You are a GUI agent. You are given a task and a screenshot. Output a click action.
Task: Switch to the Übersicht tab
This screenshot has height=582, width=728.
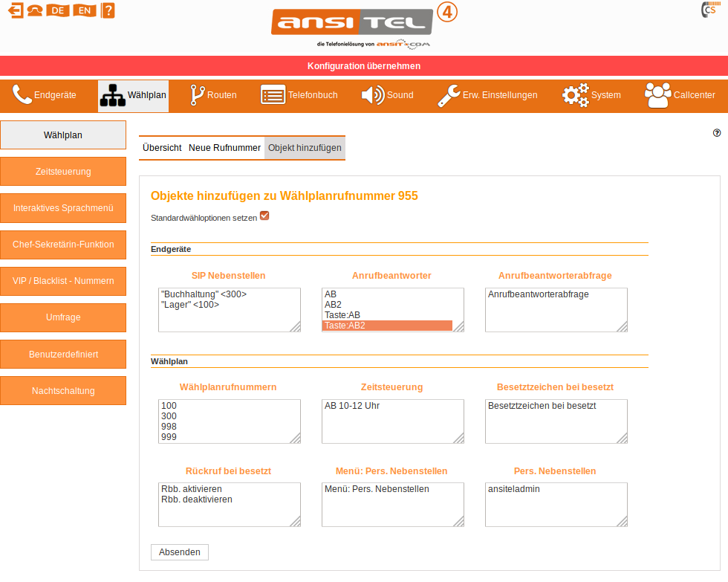(162, 148)
